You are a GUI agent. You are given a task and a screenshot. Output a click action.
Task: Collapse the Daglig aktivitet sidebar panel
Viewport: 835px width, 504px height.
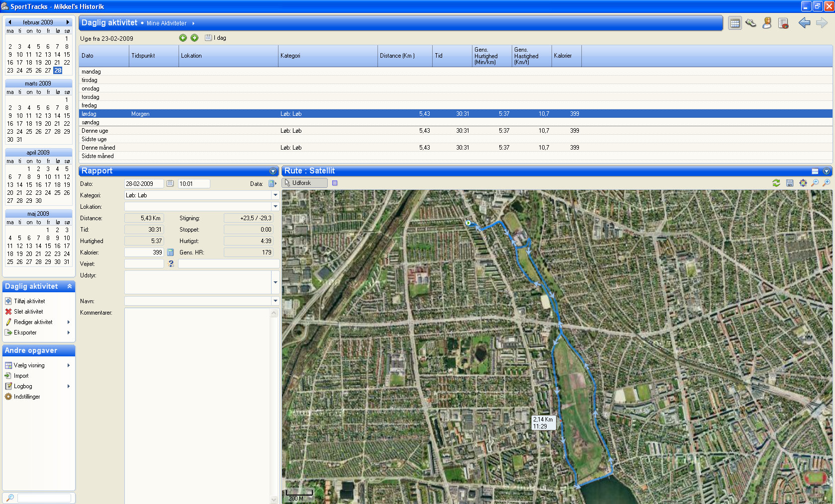point(70,287)
